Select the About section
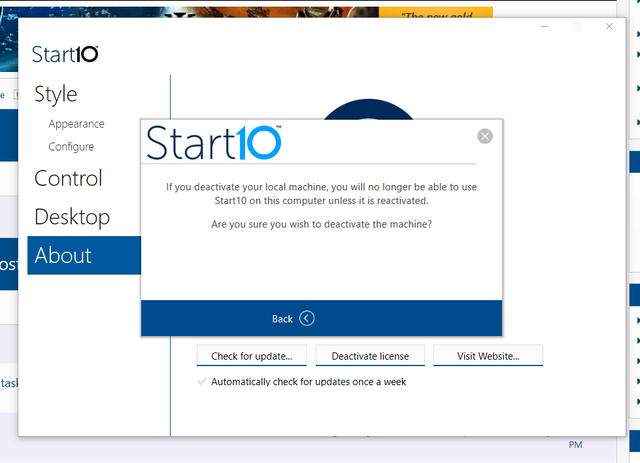This screenshot has width=640, height=463. [84, 255]
